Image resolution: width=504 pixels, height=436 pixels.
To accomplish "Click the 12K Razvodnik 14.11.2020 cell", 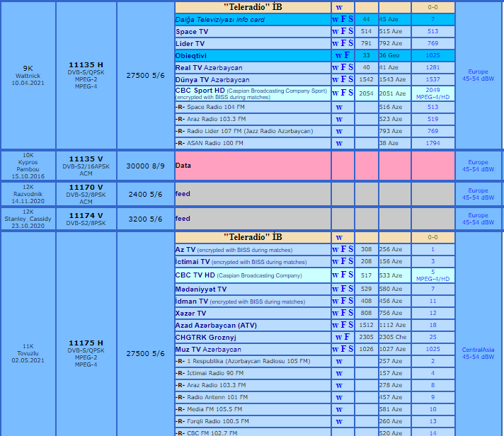I will 28,194.
